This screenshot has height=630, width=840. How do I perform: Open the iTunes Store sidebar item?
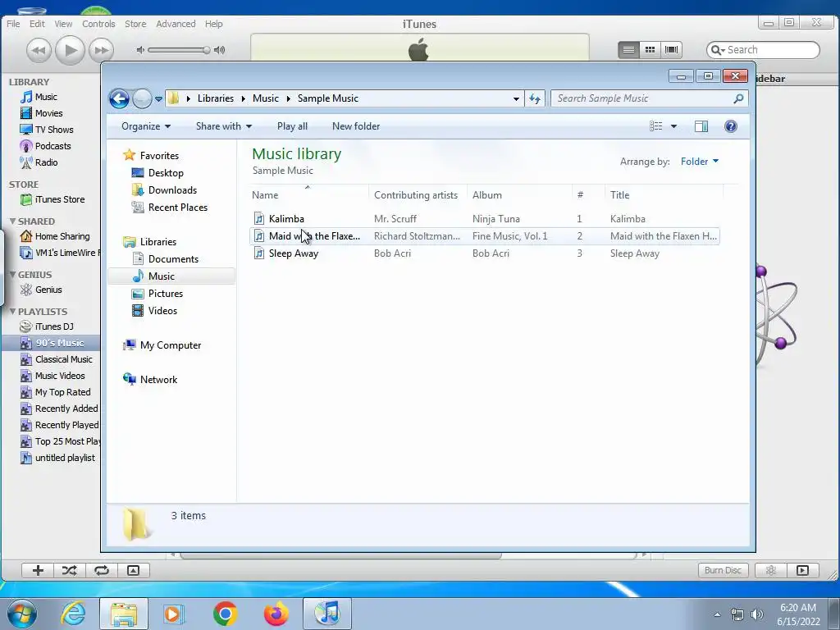(x=60, y=199)
